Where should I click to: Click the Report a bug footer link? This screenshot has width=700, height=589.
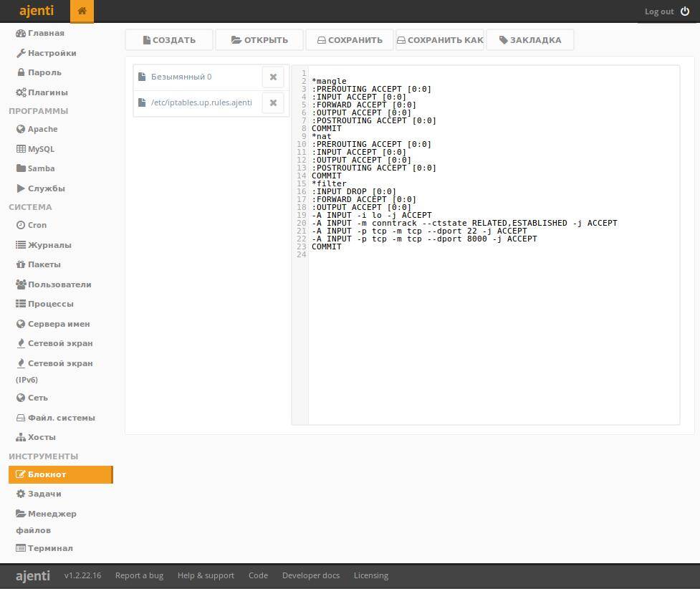[139, 575]
